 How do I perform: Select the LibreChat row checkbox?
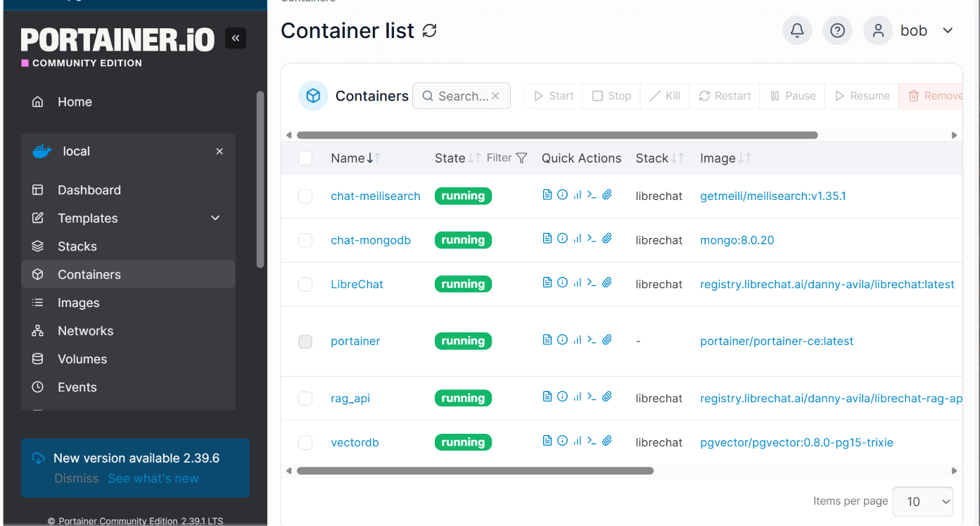[305, 284]
